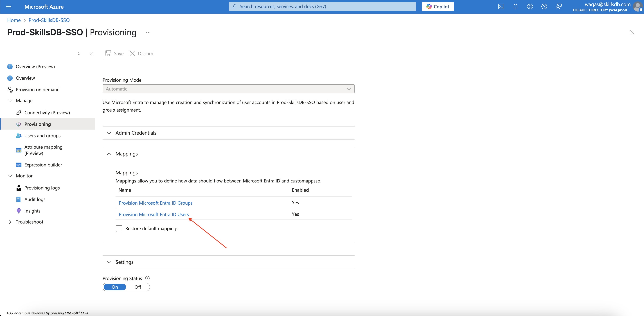644x316 pixels.
Task: Collapse the Mappings section
Action: [229, 154]
